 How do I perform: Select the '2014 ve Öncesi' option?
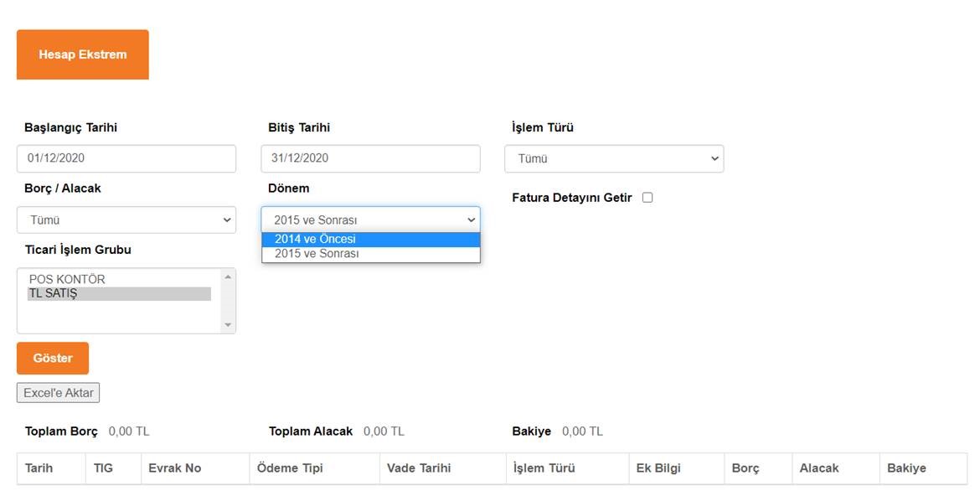click(370, 240)
